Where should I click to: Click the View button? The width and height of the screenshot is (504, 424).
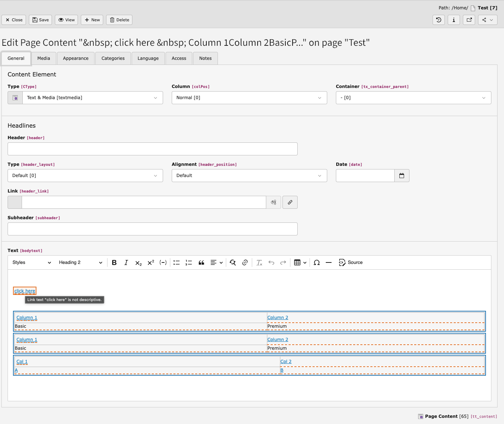coord(66,20)
